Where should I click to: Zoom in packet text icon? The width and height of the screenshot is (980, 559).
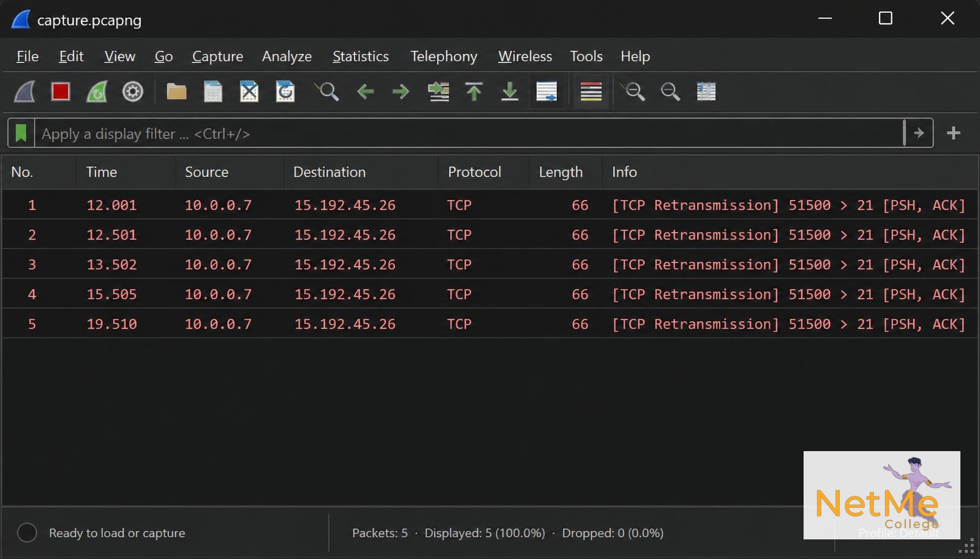click(x=634, y=92)
